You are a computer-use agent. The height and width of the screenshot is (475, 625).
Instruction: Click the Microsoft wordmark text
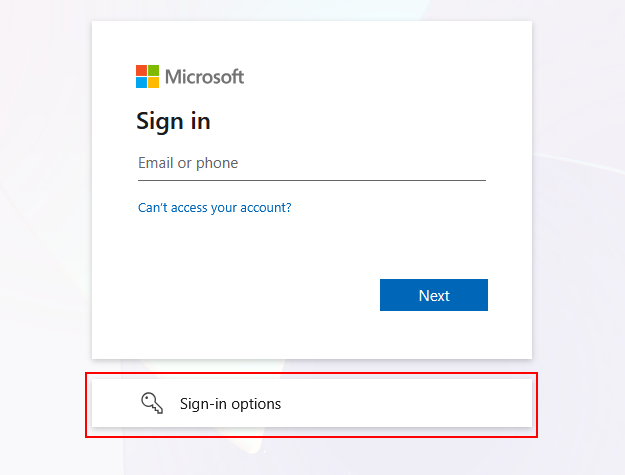point(204,77)
